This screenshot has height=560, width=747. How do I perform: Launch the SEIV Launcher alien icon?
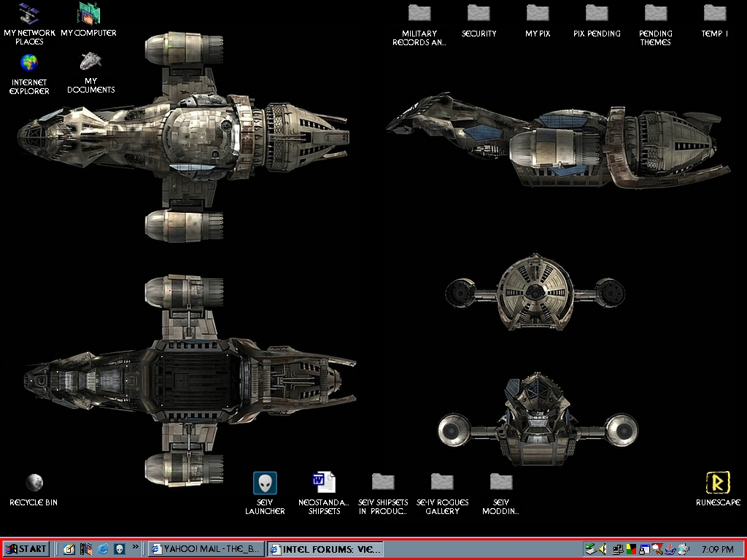point(265,483)
